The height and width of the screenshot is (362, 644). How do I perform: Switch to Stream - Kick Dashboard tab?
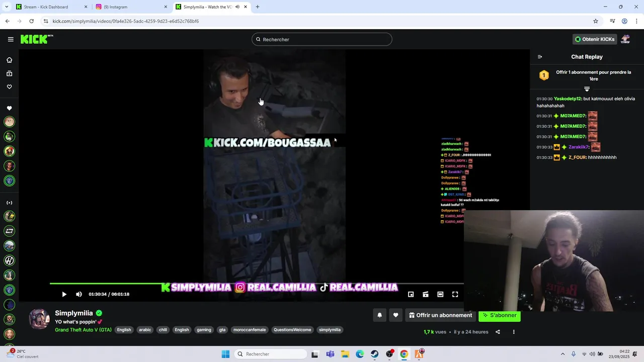click(52, 7)
